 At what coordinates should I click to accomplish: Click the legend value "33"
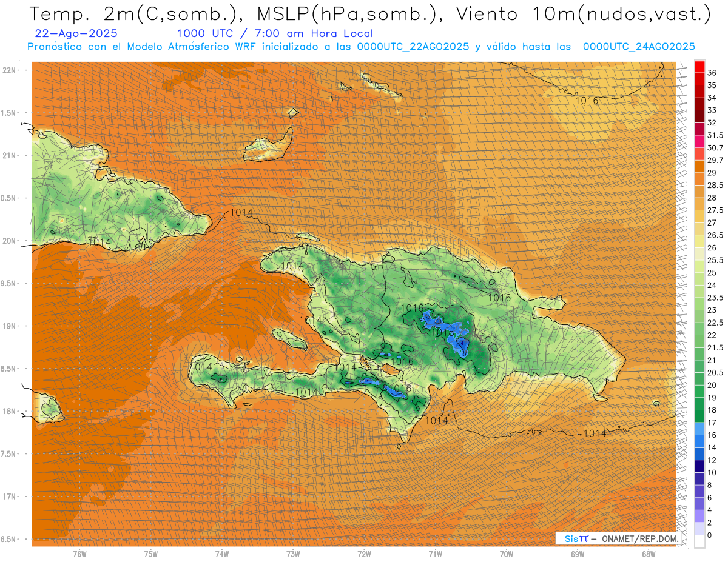click(712, 110)
